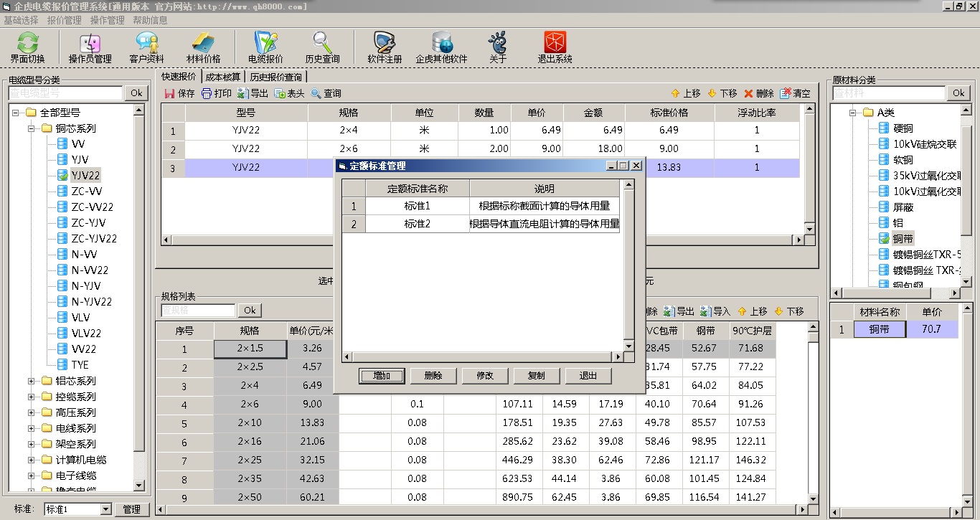Viewport: 980px width, 520px height.
Task: Click 下移 above the quote table
Action: coord(722,93)
